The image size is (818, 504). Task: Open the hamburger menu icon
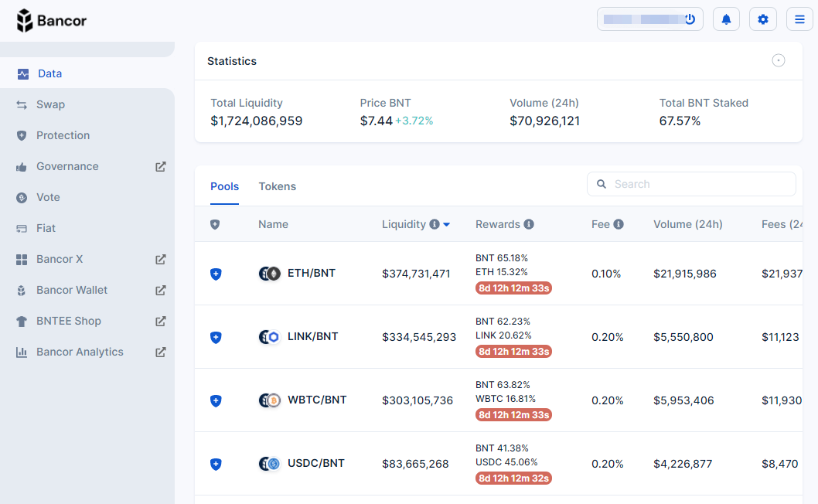point(799,19)
